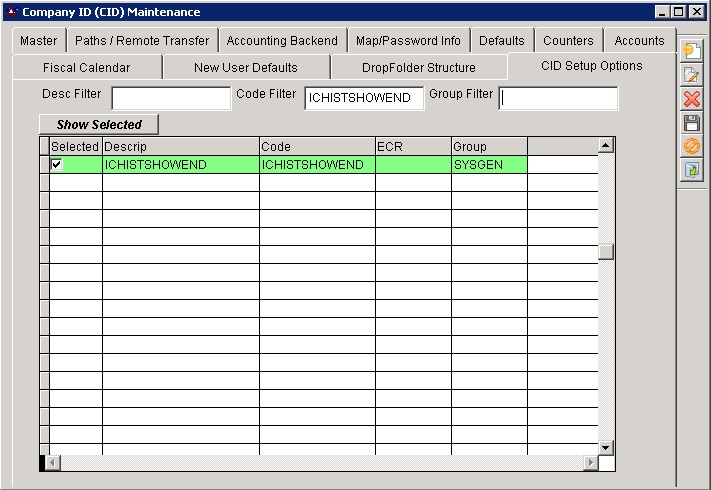Click the New record icon in right toolbar

(691, 52)
